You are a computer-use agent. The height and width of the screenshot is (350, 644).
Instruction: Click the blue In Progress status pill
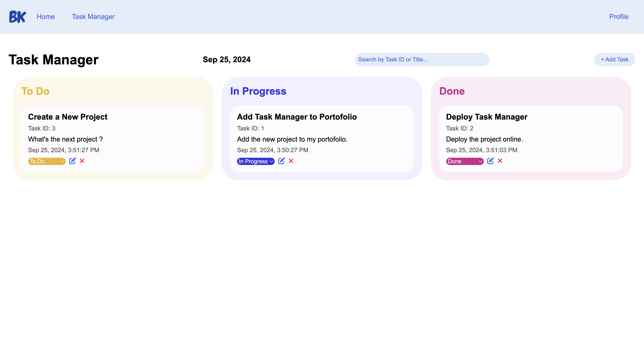pos(256,161)
